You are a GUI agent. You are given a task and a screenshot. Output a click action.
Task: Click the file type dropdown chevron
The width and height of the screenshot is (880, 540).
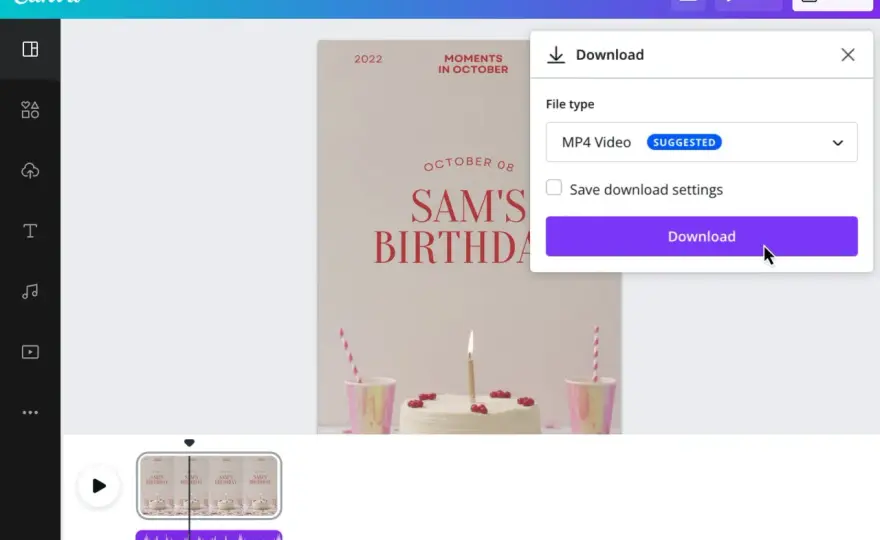838,143
